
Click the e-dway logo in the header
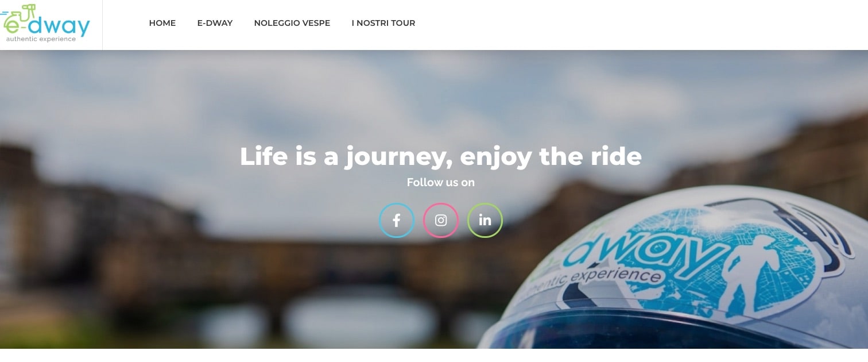[46, 24]
